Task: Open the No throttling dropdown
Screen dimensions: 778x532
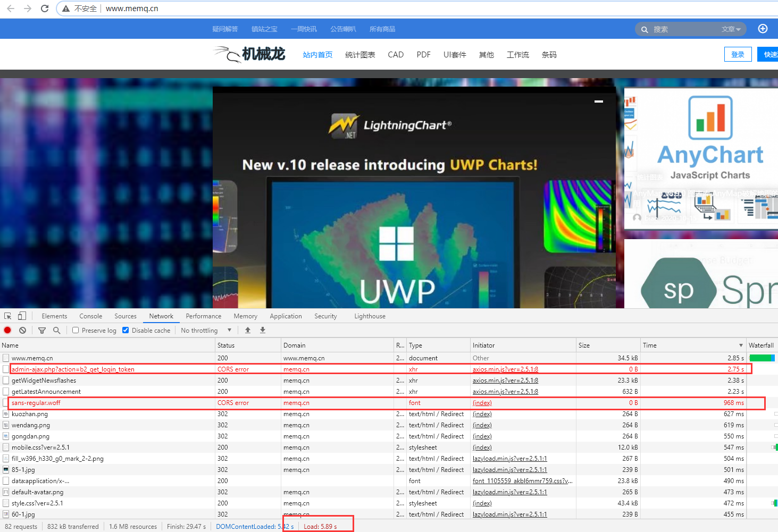Action: pos(206,330)
